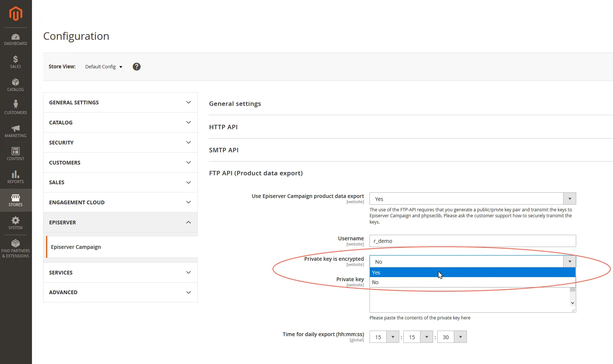Open the Default Config store view switcher
The width and height of the screenshot is (613, 364).
[104, 67]
